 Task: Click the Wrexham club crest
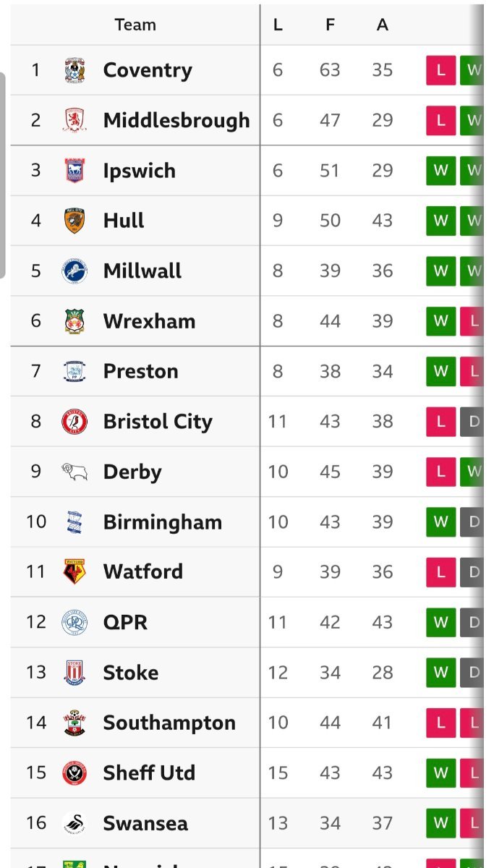[74, 321]
